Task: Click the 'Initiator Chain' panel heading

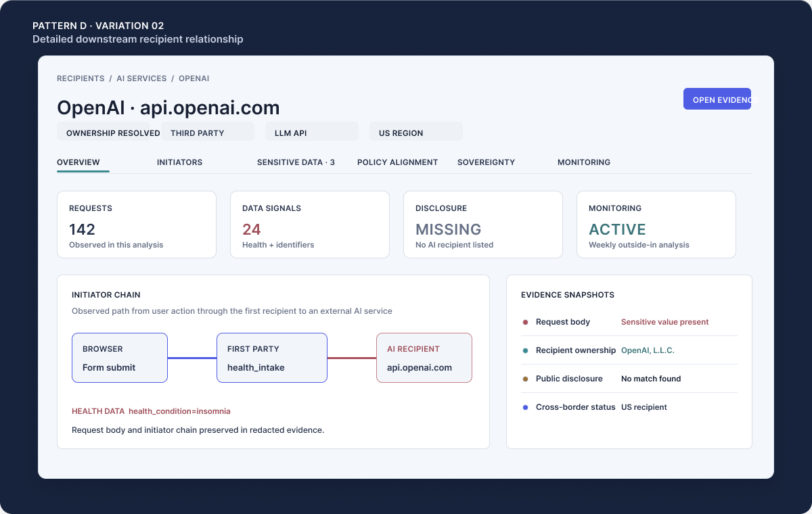Action: point(106,295)
